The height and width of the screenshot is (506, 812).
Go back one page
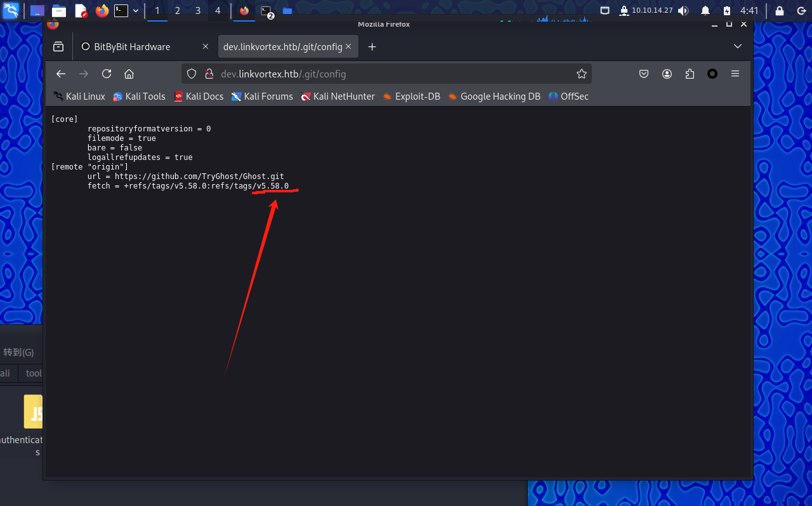61,74
